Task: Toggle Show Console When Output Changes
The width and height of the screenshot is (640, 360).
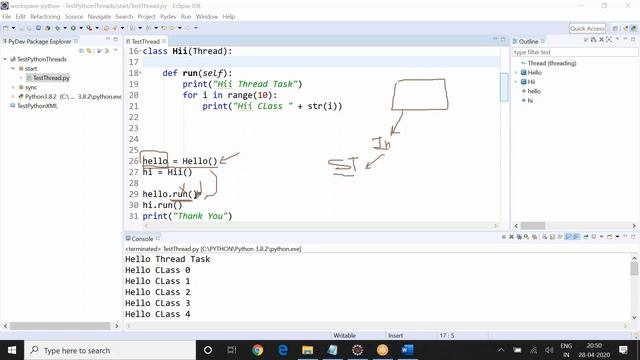Action: (x=568, y=237)
